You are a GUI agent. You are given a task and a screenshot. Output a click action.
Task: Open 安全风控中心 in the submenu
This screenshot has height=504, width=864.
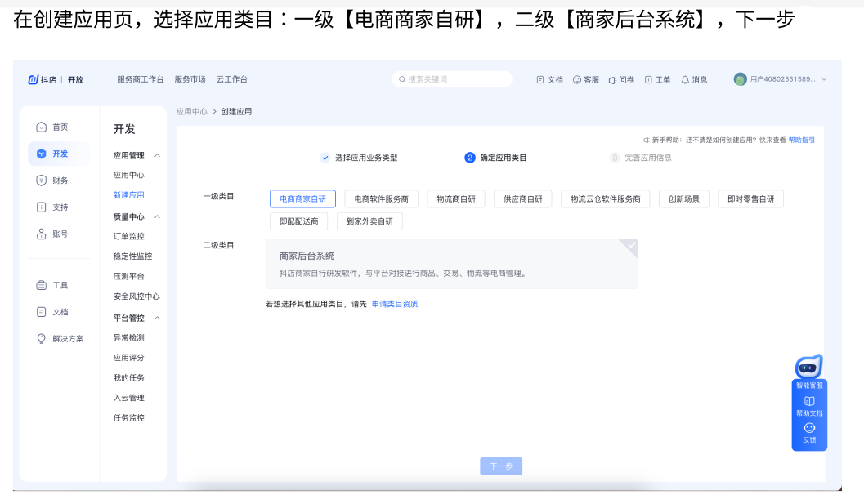point(137,297)
